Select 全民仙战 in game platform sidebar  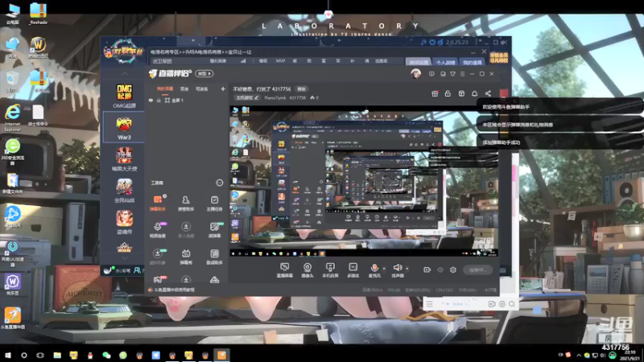[124, 191]
